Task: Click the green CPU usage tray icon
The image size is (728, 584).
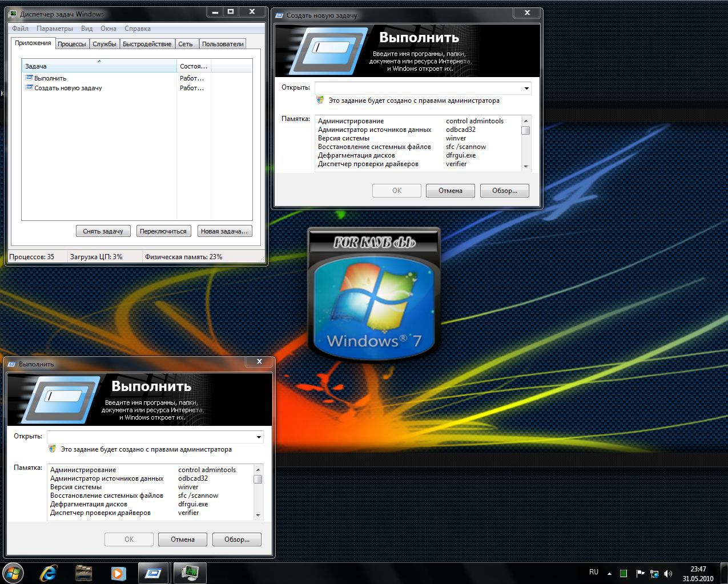Action: 624,573
